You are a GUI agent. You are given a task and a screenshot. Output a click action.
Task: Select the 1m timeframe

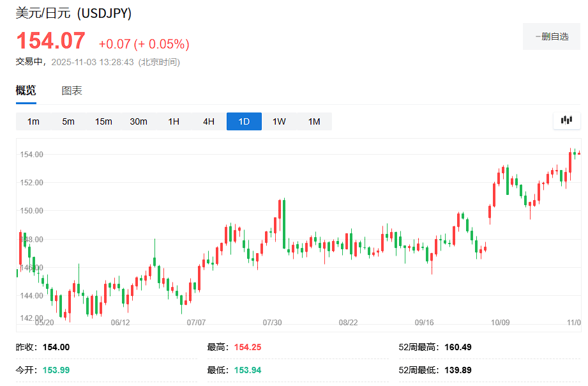[x=33, y=121]
